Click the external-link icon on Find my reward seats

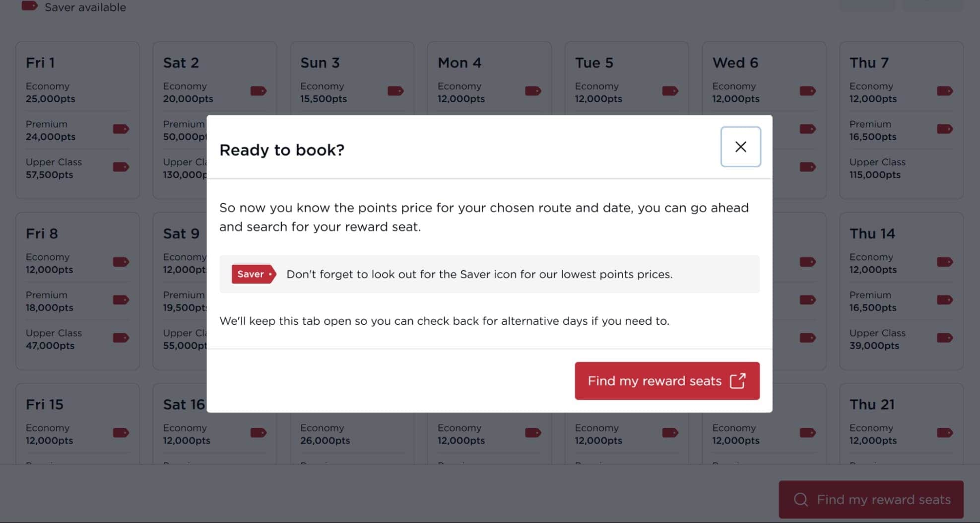tap(738, 380)
